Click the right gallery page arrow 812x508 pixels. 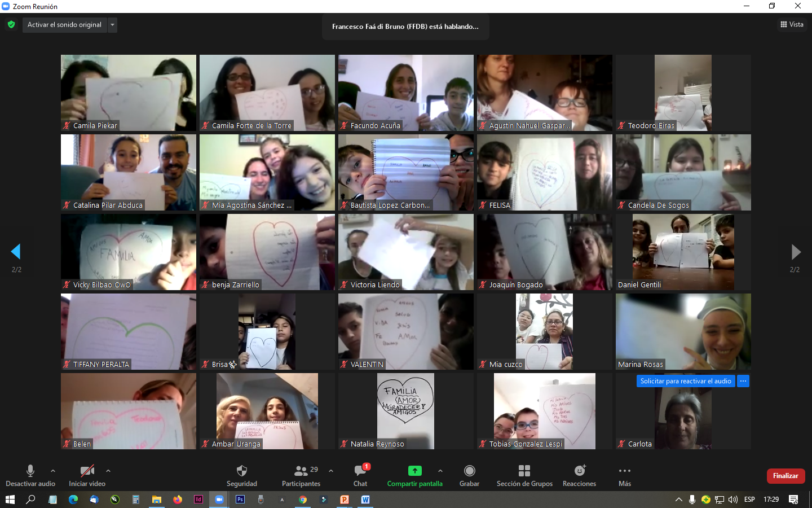[x=796, y=252]
